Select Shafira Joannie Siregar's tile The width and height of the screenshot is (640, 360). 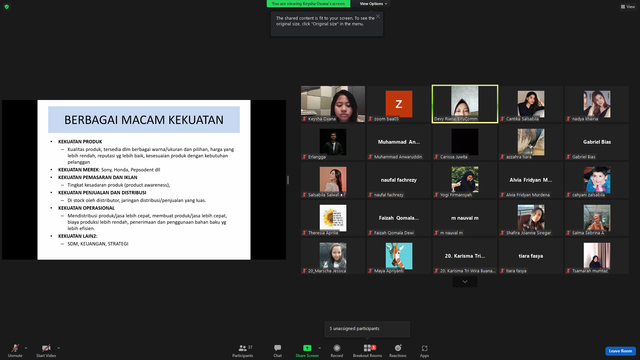(x=531, y=218)
